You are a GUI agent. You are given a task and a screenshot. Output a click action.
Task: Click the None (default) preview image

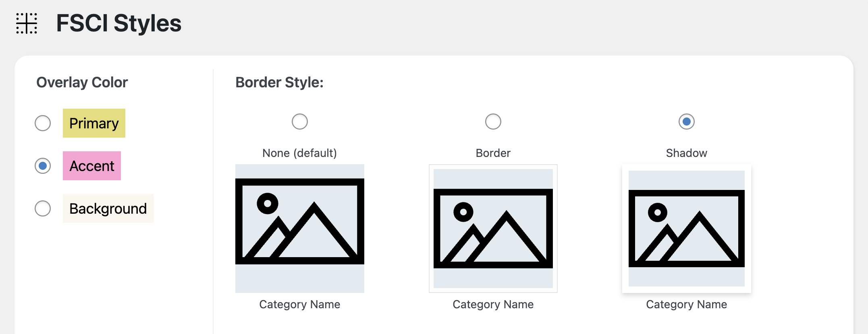300,228
